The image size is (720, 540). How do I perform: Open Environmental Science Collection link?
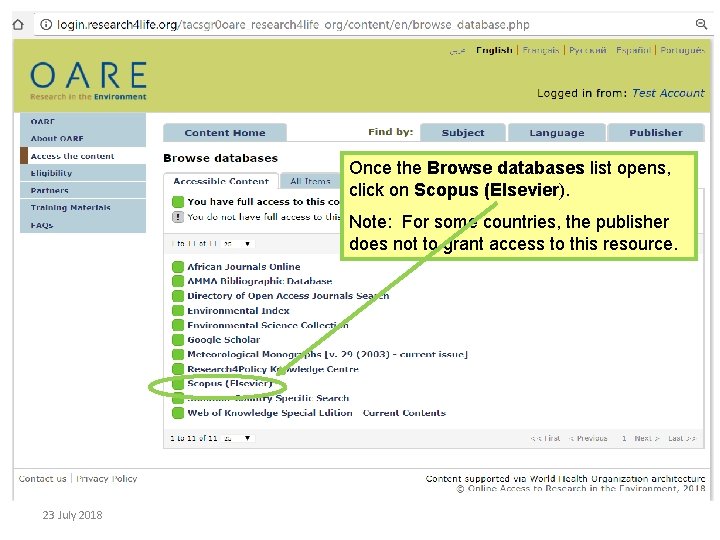click(268, 325)
